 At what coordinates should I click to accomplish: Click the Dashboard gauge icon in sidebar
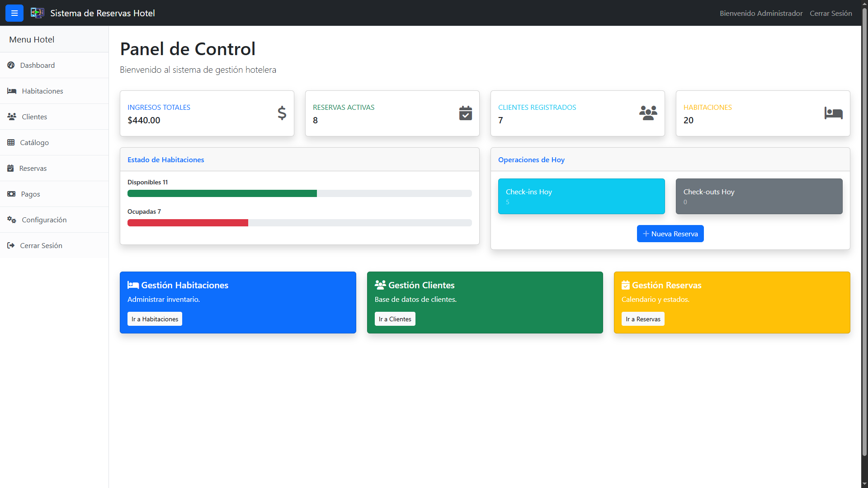tap(11, 65)
